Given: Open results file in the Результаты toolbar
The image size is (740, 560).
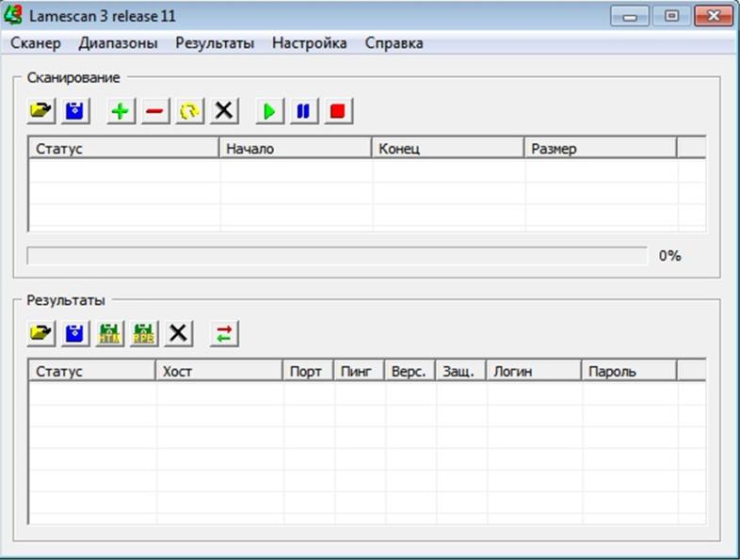Looking at the screenshot, I should click(40, 333).
